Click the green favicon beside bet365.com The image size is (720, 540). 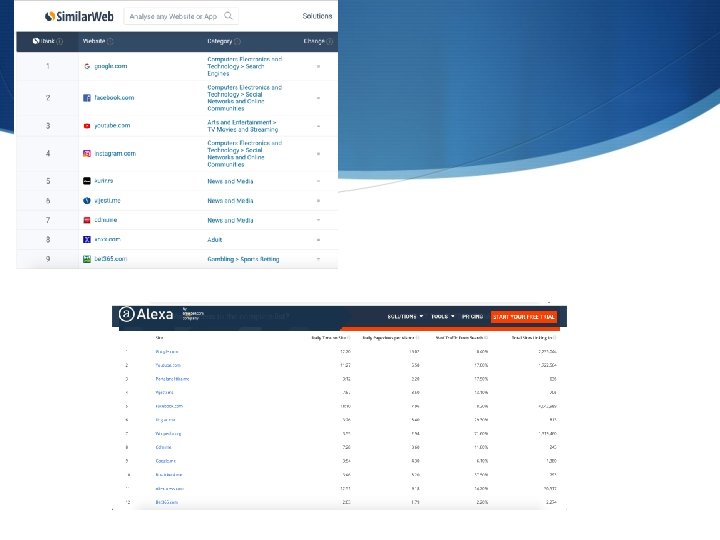[87, 259]
